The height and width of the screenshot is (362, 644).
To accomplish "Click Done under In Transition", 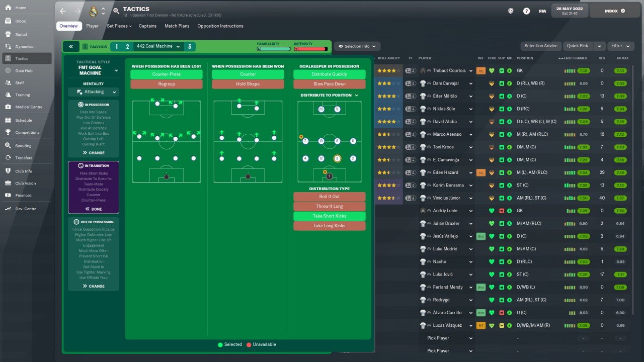I will [x=94, y=209].
